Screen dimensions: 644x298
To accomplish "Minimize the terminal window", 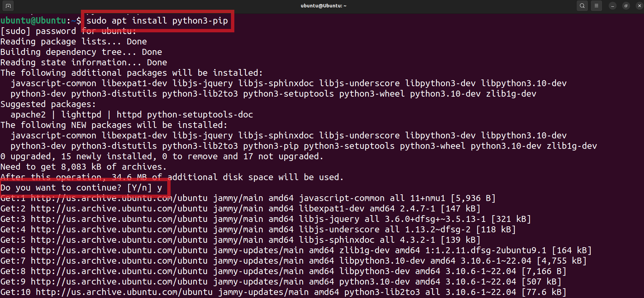I will [x=613, y=6].
